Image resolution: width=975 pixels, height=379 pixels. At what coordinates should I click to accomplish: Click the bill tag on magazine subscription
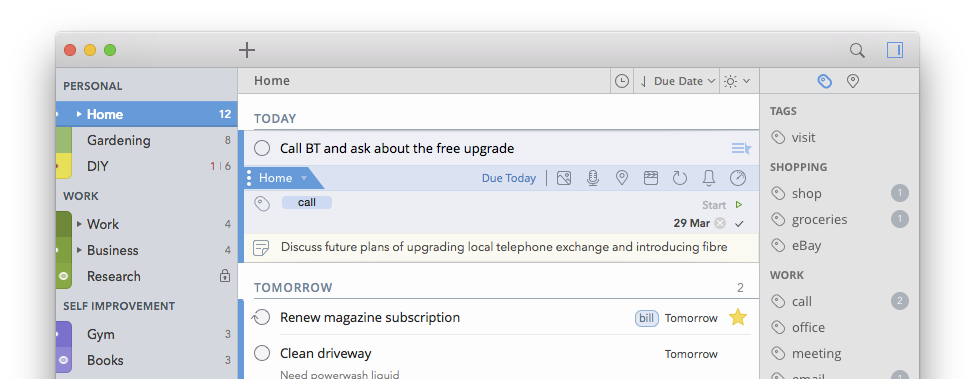[x=647, y=318]
